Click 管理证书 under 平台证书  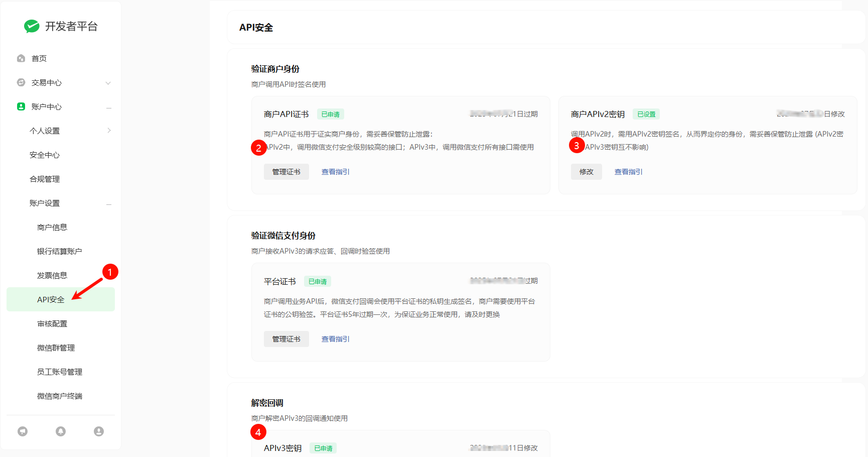pos(286,339)
